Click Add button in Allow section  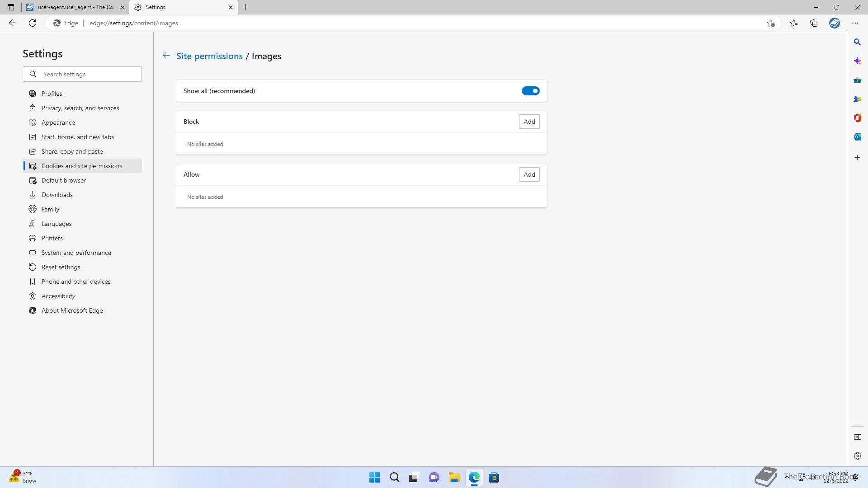pyautogui.click(x=529, y=174)
